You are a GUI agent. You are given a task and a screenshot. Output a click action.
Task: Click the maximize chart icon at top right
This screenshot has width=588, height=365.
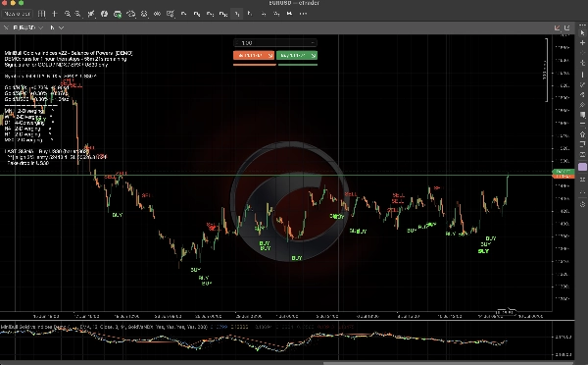pos(567,27)
